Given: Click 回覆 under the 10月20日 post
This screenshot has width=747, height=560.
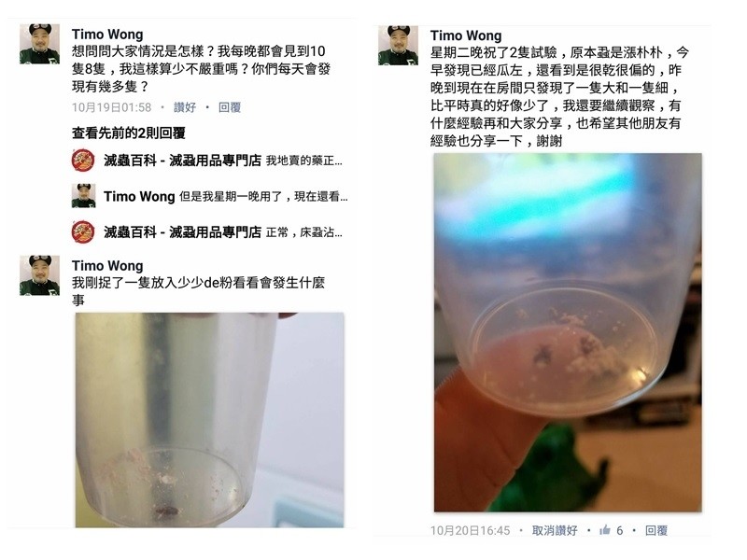Looking at the screenshot, I should (656, 530).
